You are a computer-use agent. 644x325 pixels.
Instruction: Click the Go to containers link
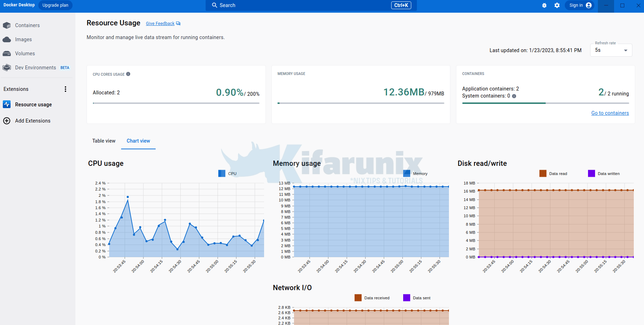[610, 113]
